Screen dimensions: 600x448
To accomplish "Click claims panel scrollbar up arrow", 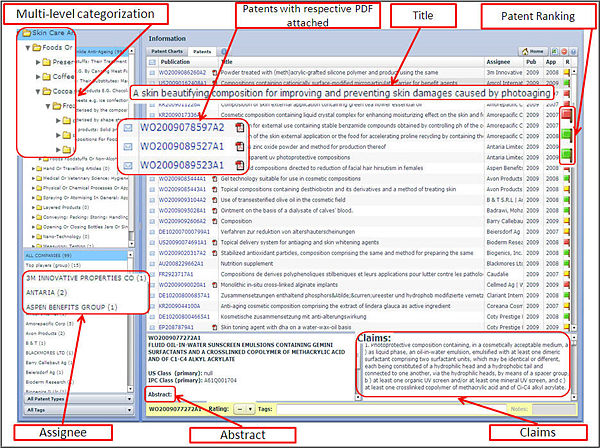I will [x=574, y=337].
